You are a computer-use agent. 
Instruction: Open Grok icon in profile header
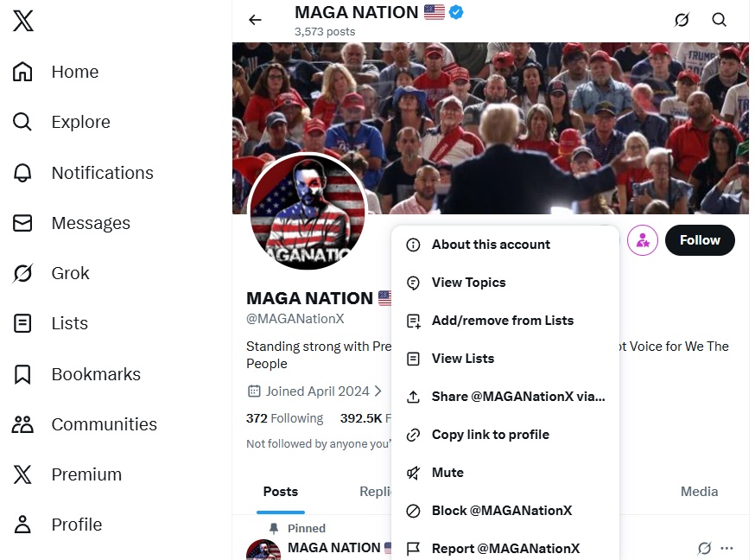pyautogui.click(x=682, y=20)
